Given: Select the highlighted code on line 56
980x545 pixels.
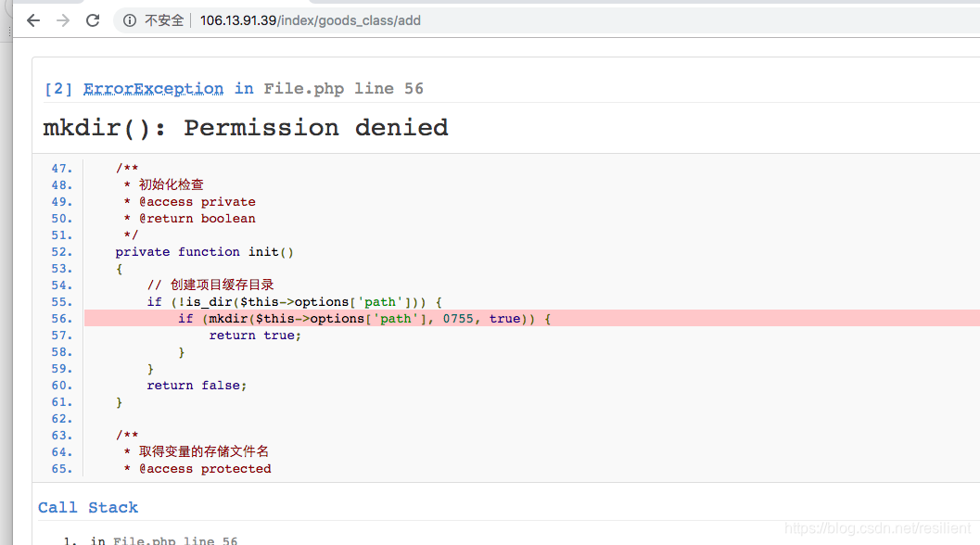Looking at the screenshot, I should (364, 319).
